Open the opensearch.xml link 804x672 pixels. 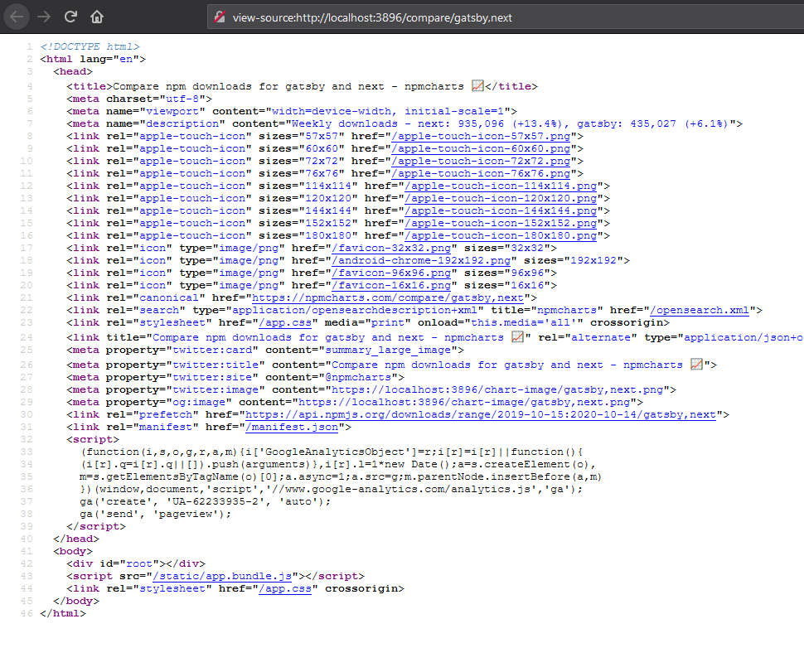point(700,310)
